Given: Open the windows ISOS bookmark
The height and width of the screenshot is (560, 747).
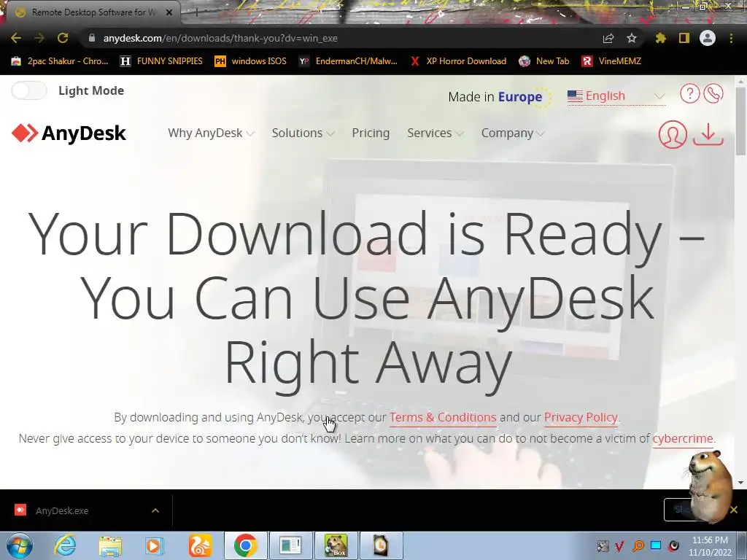Looking at the screenshot, I should [251, 61].
